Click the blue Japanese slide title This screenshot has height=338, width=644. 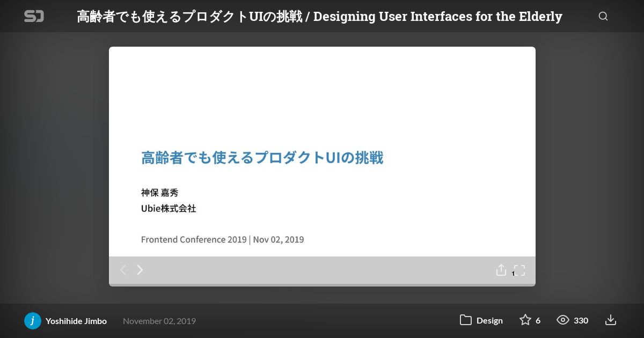262,158
